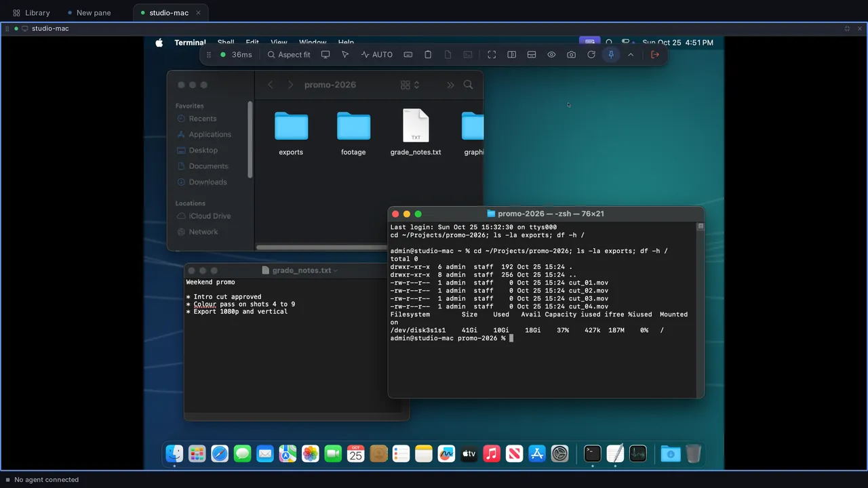868x488 pixels.
Task: Click the Finder horizontal scrollbar
Action: 323,247
